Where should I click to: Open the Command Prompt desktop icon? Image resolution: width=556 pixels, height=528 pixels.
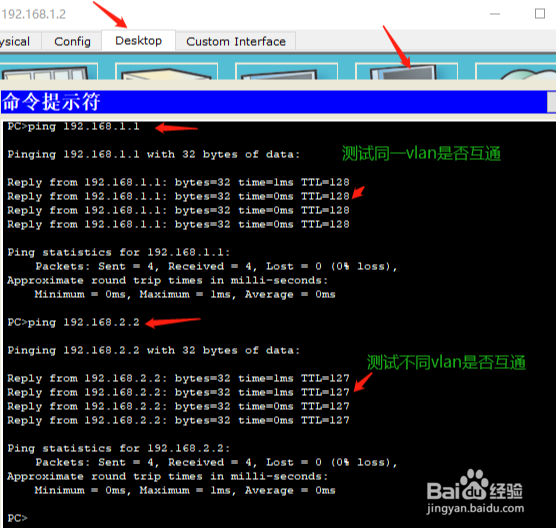click(x=406, y=71)
